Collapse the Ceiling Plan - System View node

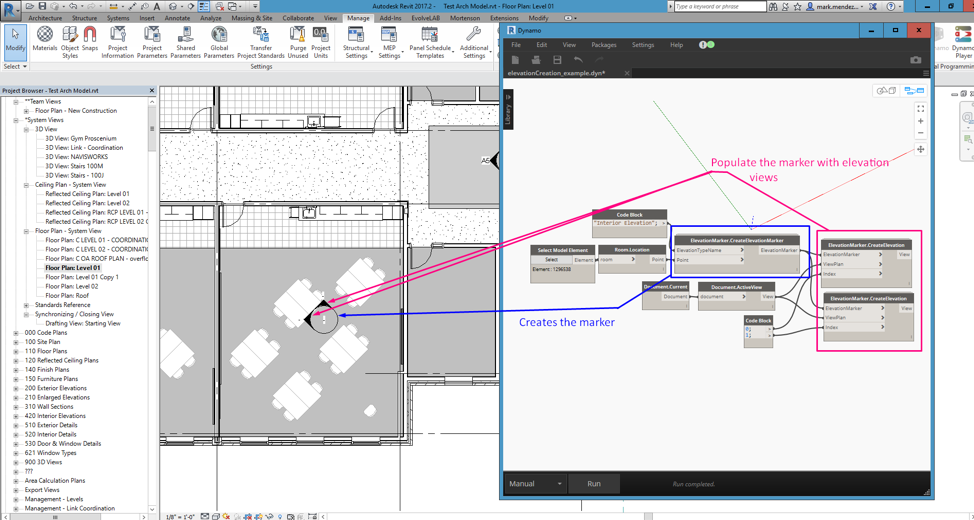click(x=27, y=185)
